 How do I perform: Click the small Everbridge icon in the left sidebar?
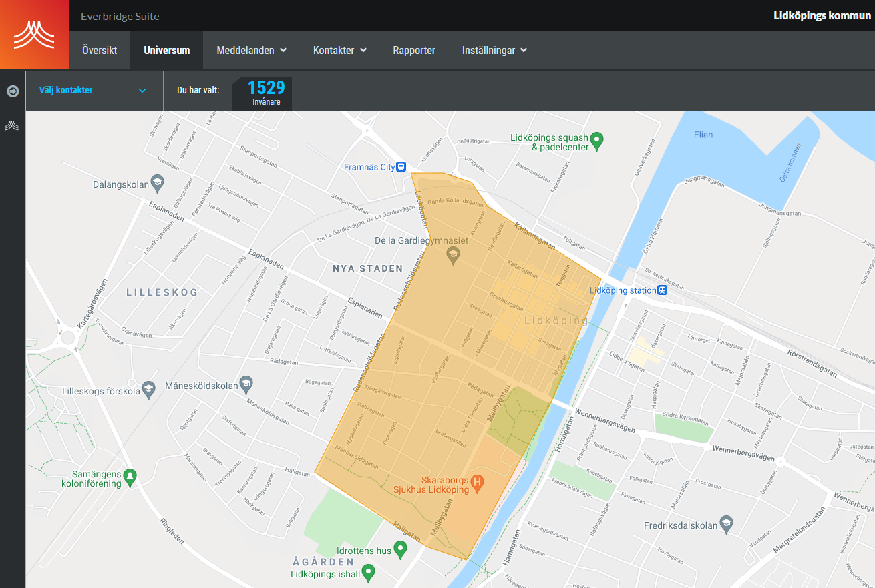point(12,125)
